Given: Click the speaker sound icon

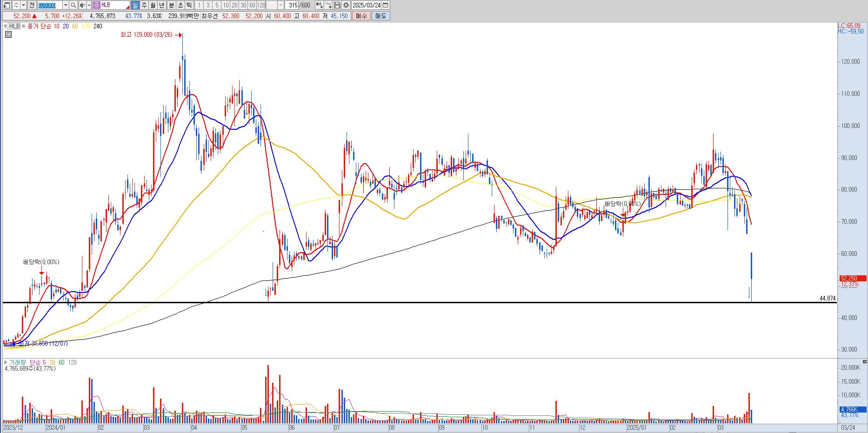Looking at the screenshot, I should point(82,5).
